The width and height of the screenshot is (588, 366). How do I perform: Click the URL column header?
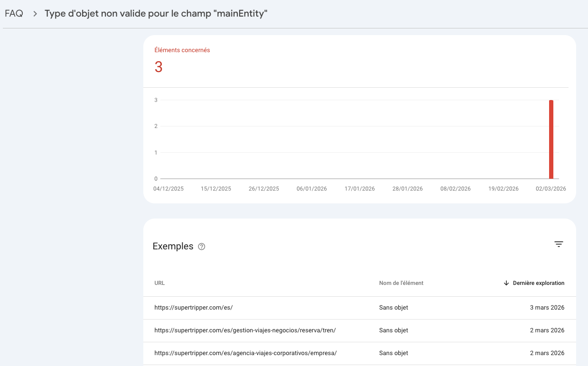[159, 283]
